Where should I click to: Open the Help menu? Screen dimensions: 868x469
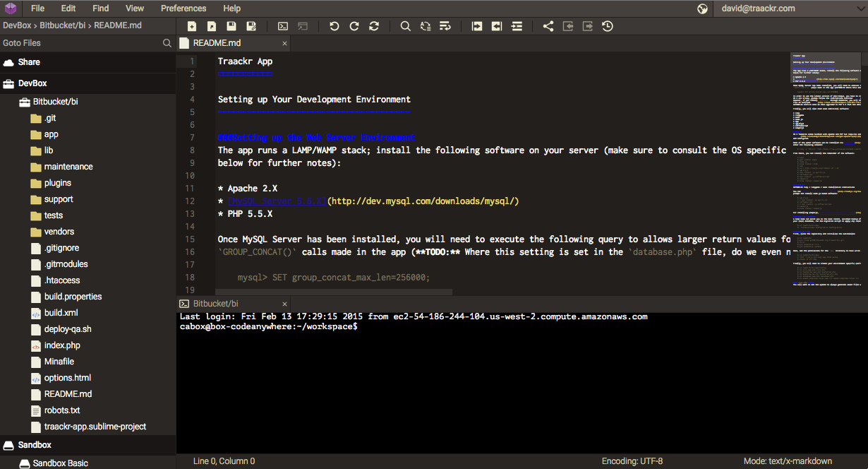232,8
